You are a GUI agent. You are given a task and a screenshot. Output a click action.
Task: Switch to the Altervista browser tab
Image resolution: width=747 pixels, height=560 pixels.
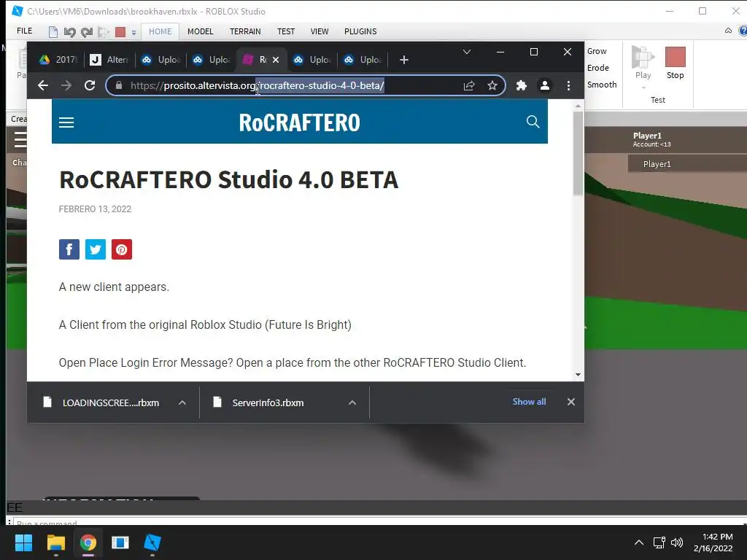tap(109, 60)
